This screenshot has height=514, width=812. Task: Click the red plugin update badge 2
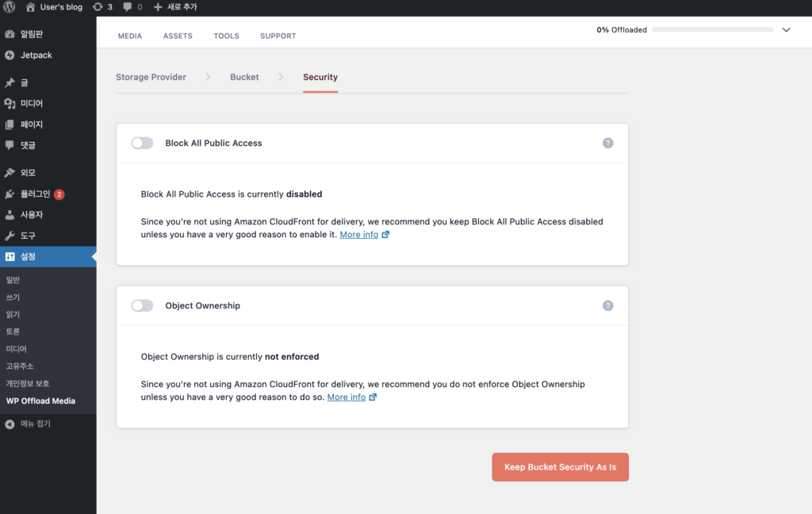tap(59, 194)
